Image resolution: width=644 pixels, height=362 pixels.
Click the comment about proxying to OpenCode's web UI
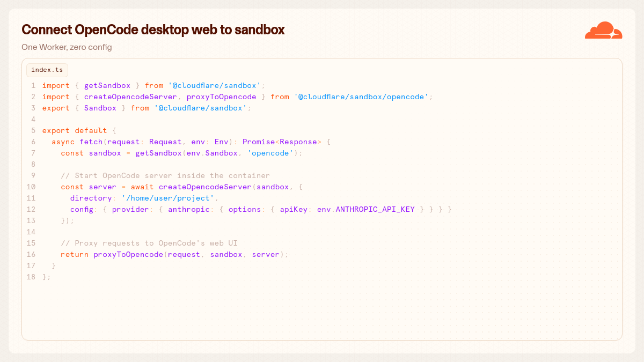[149, 243]
